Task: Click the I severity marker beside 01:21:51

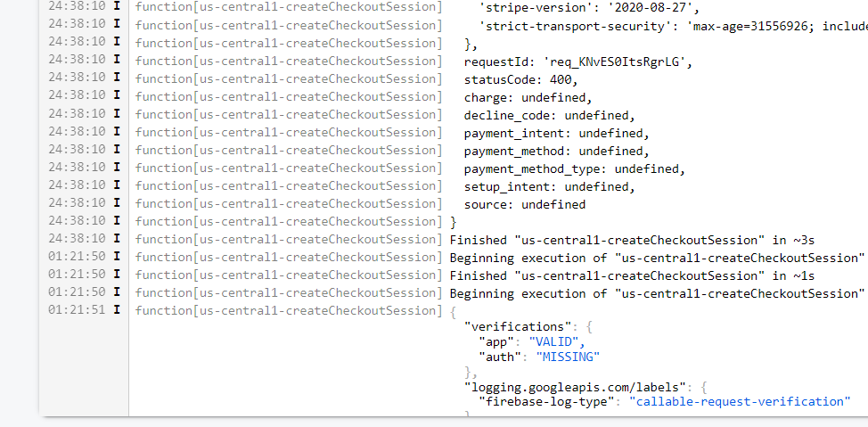Action: click(x=116, y=310)
